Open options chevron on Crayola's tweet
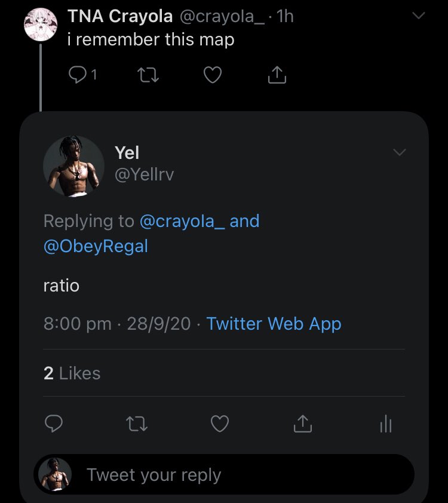Screen dimensions: 448x503 click(419, 16)
